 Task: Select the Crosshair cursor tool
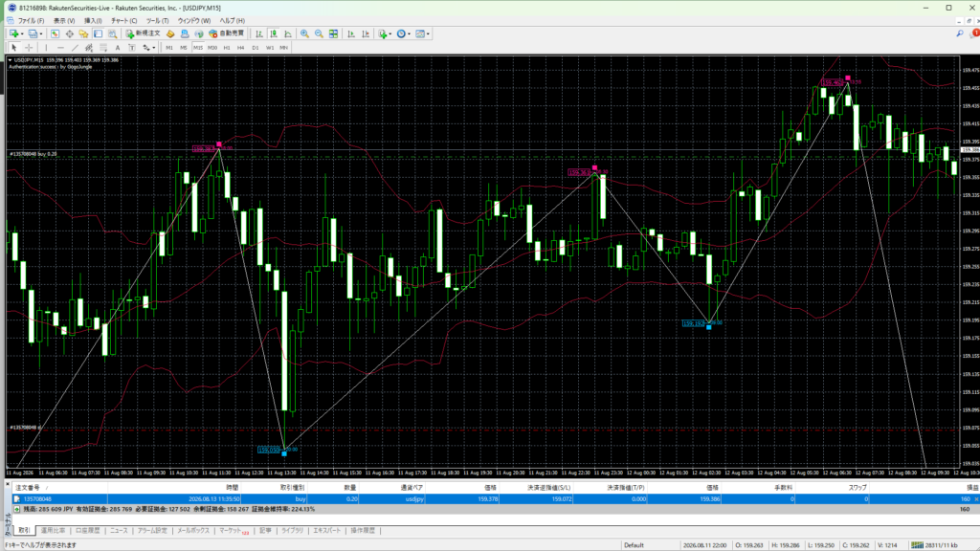[x=29, y=48]
